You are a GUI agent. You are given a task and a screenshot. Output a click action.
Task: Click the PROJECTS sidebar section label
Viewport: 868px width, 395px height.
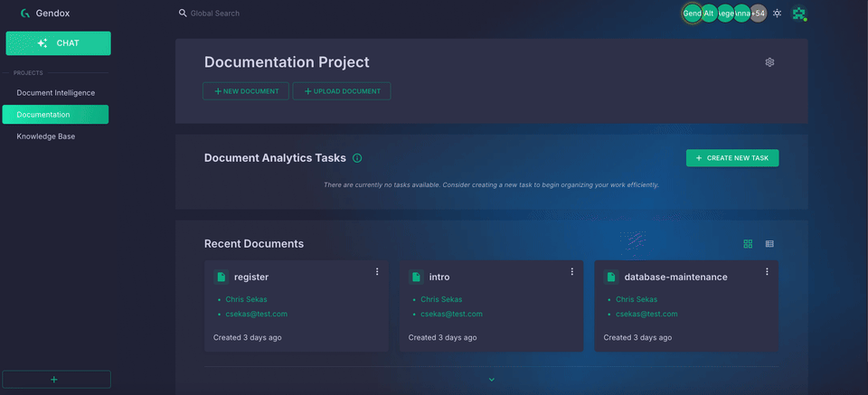(x=28, y=73)
